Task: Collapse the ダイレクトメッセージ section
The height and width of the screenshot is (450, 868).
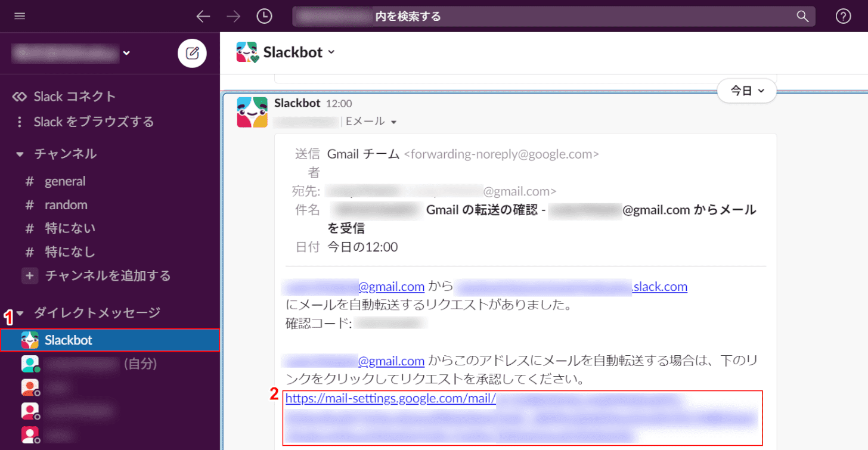Action: point(20,313)
